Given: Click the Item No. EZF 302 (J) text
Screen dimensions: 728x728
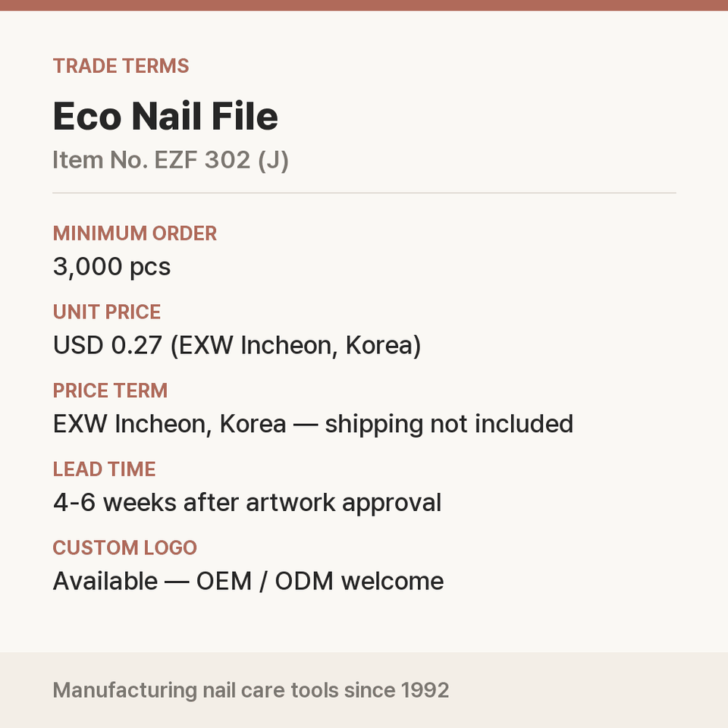Looking at the screenshot, I should coord(171,160).
